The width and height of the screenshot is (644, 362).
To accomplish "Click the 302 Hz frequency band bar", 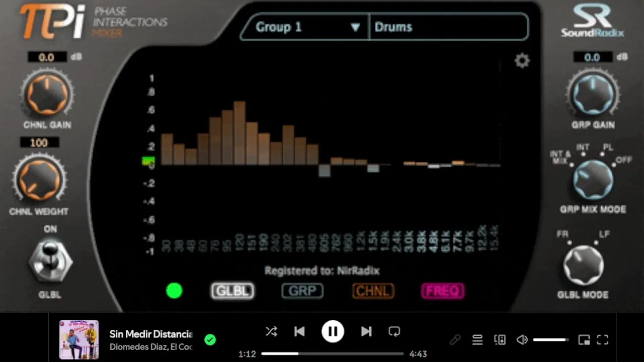I will click(288, 145).
